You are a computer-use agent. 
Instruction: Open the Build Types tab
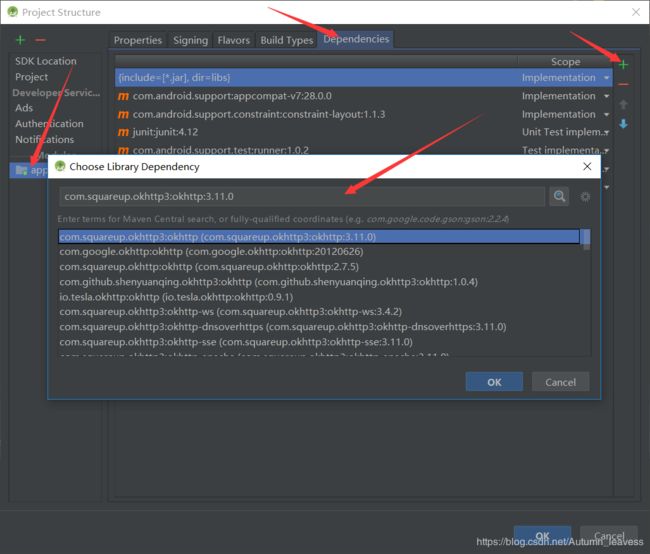pyautogui.click(x=286, y=40)
